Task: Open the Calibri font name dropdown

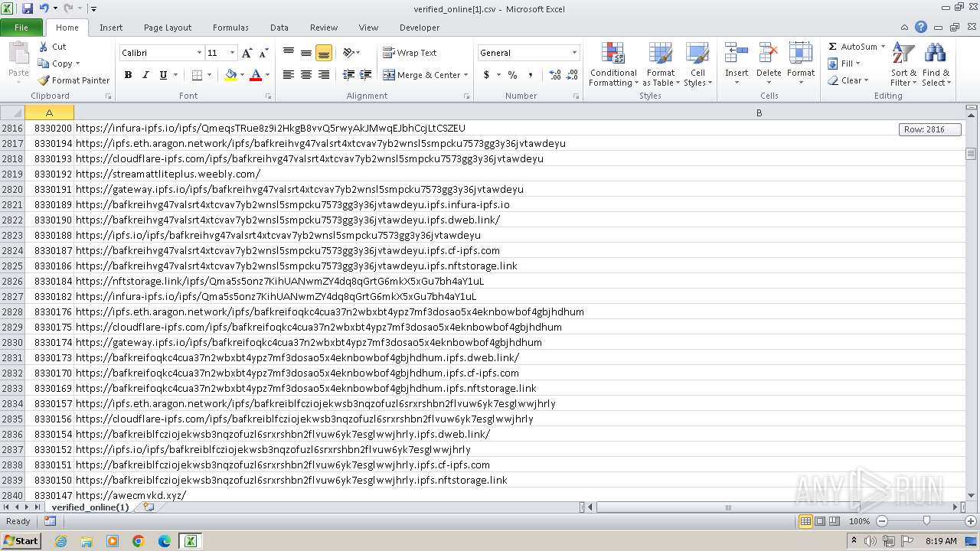Action: [199, 53]
